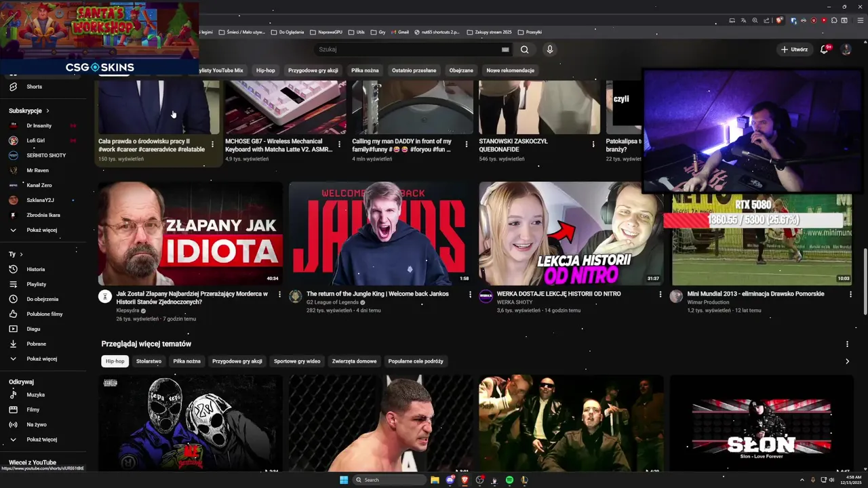Play the ZŁAPANY JAK IDIOTA video thumbnail
The width and height of the screenshot is (868, 488).
191,233
